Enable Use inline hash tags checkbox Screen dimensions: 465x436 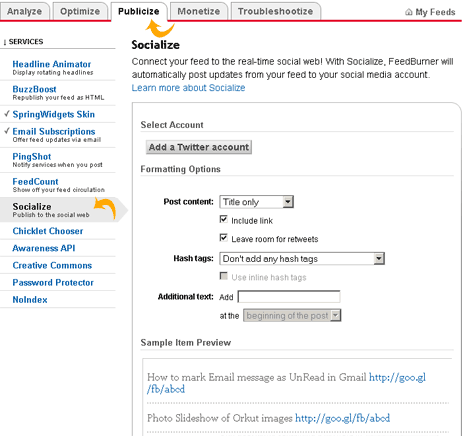tap(223, 276)
